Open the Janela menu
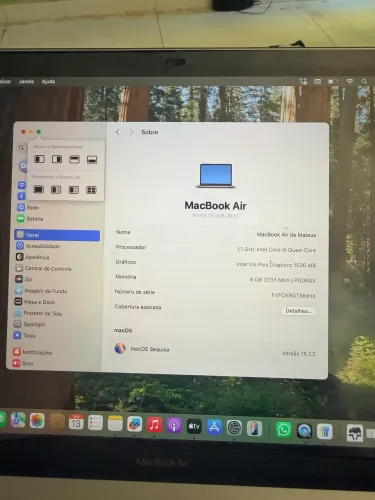The image size is (375, 500). pyautogui.click(x=26, y=81)
